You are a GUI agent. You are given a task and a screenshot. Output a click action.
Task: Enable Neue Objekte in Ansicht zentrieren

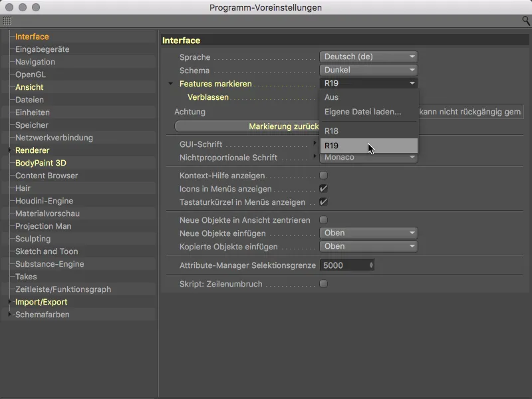point(323,220)
